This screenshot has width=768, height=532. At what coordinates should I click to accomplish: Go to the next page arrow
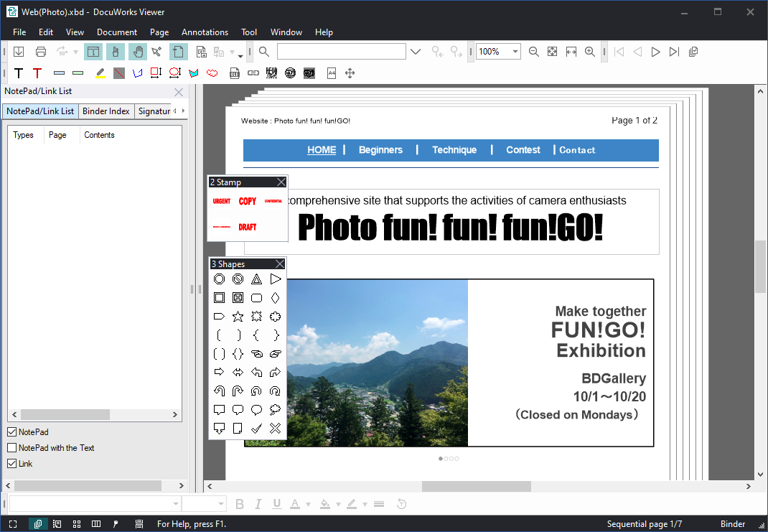655,52
